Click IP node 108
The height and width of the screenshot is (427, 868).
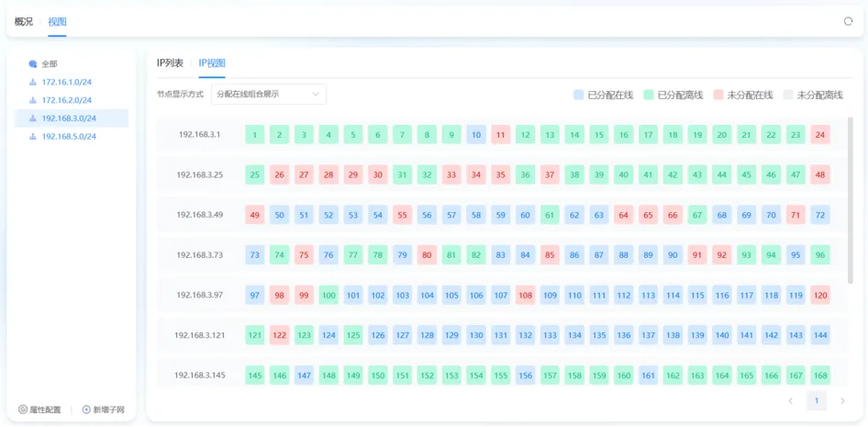525,296
